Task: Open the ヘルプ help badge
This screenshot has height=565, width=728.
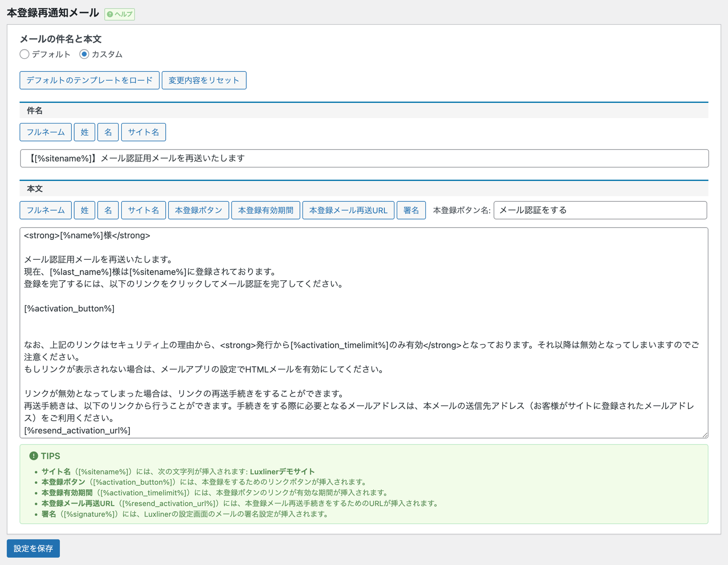Action: coord(120,14)
